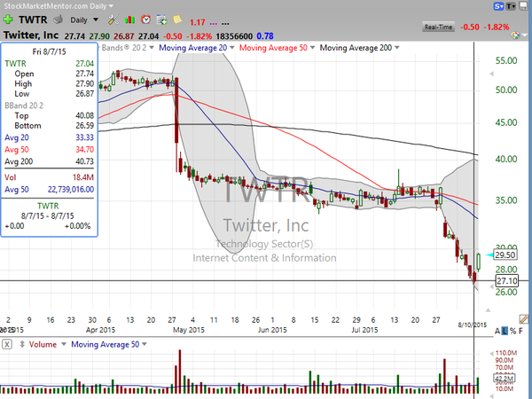The image size is (532, 399).
Task: Click the 1.17 red toolbar value
Action: click(197, 23)
